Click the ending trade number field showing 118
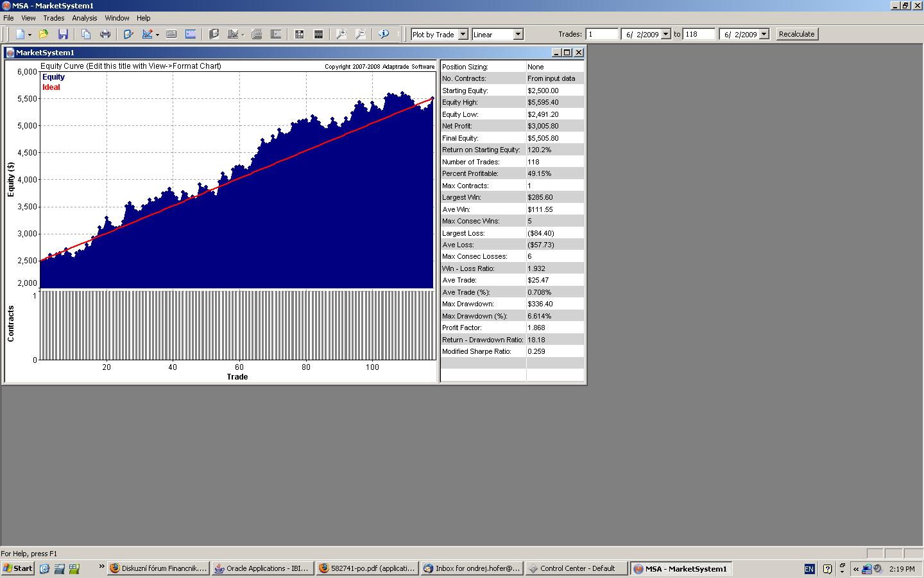 pyautogui.click(x=699, y=34)
